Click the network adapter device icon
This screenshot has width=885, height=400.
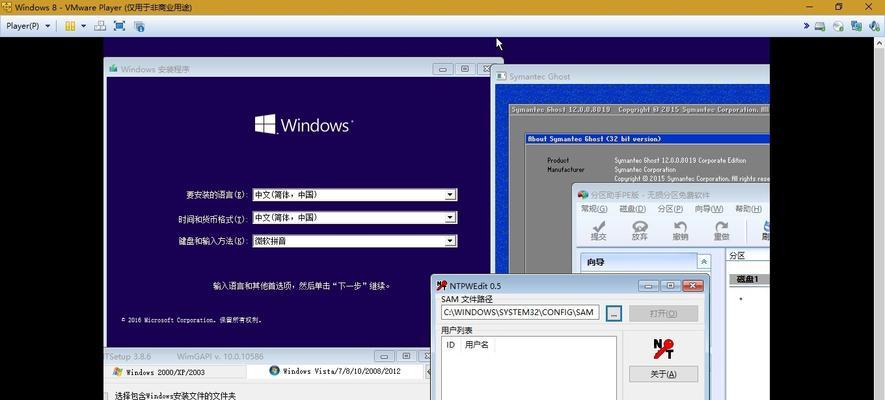(x=856, y=26)
